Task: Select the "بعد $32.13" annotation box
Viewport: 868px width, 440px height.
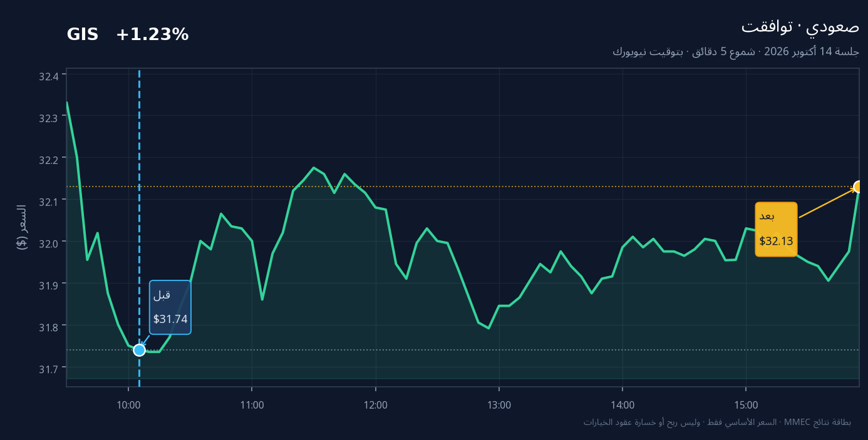Action: tap(776, 229)
